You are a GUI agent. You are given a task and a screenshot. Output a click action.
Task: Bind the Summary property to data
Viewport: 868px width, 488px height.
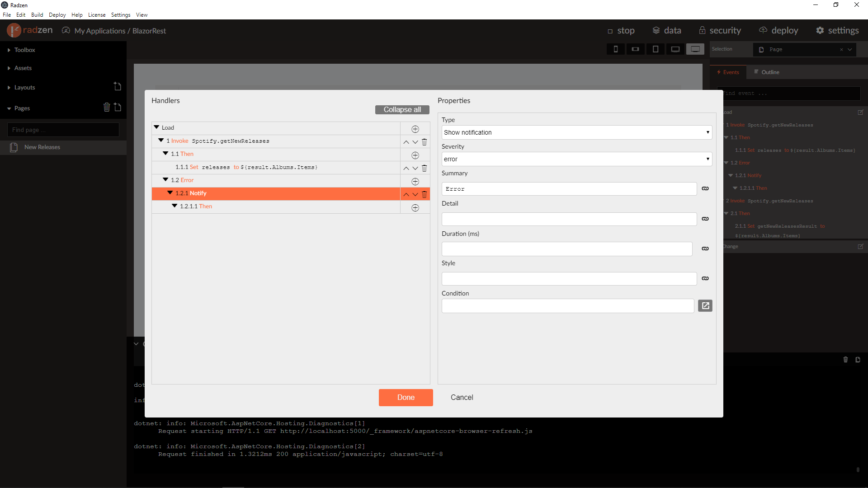705,188
